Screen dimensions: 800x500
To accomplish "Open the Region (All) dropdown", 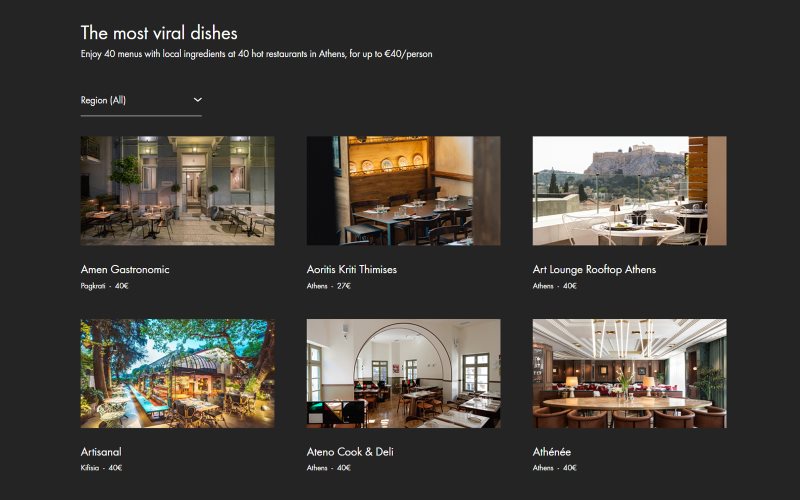I will point(141,101).
